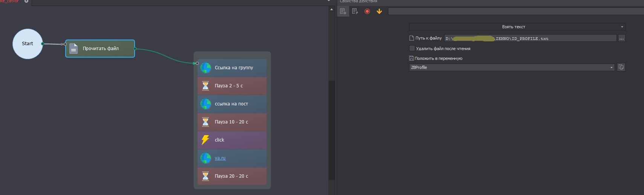Click the list edit icon in properties toolbar

[355, 11]
